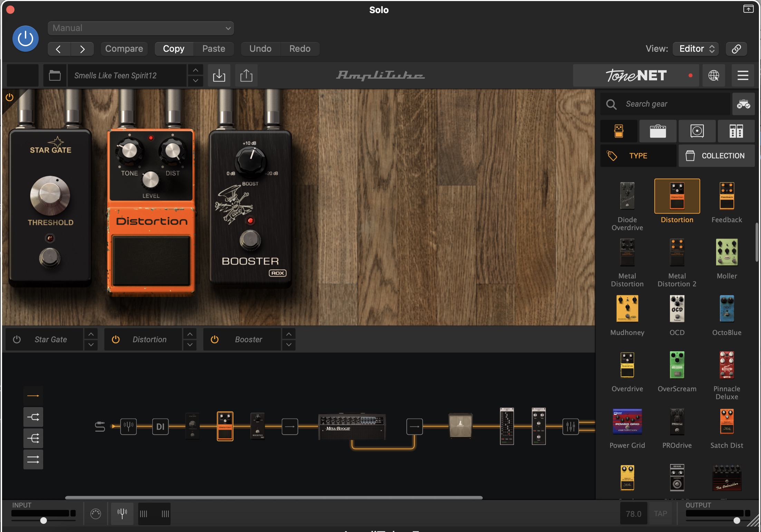This screenshot has height=532, width=761.
Task: Switch to the rack effects gear tab
Action: coord(736,131)
